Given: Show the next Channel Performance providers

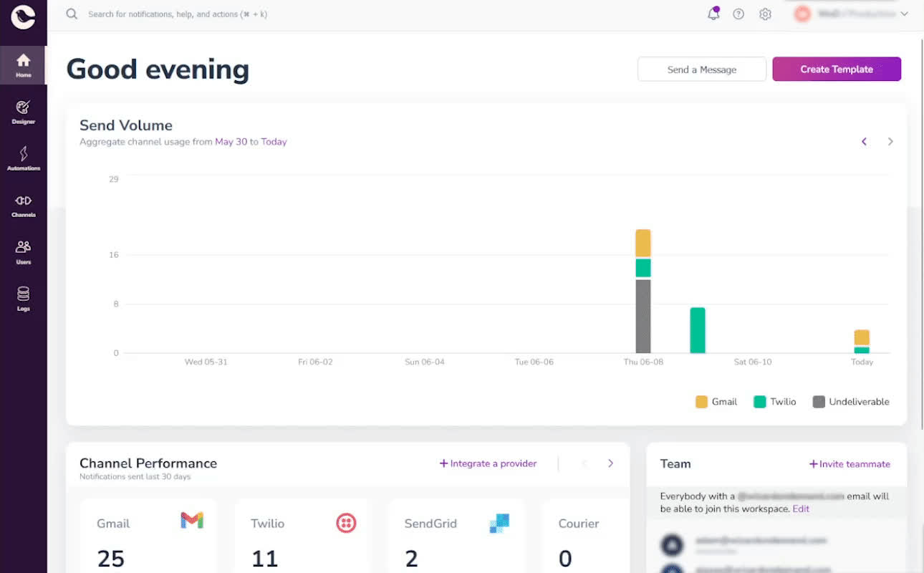Looking at the screenshot, I should pyautogui.click(x=610, y=463).
